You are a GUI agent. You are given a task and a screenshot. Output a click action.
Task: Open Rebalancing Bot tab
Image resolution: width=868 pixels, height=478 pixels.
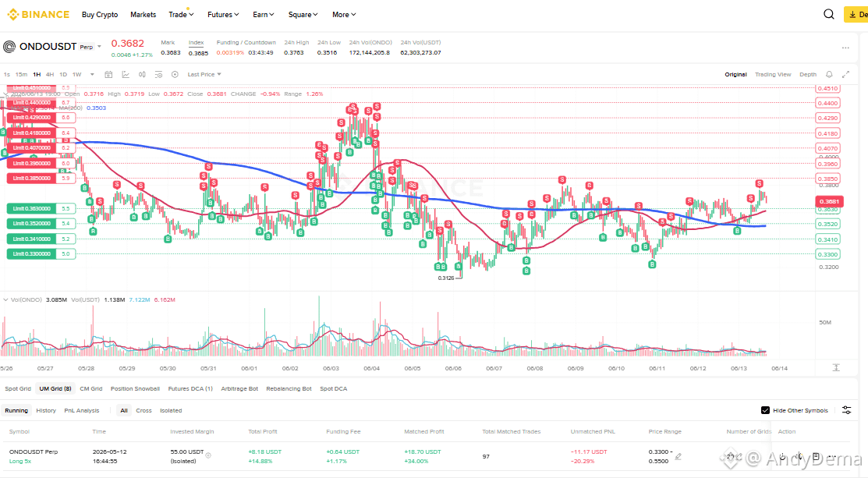[x=289, y=388]
